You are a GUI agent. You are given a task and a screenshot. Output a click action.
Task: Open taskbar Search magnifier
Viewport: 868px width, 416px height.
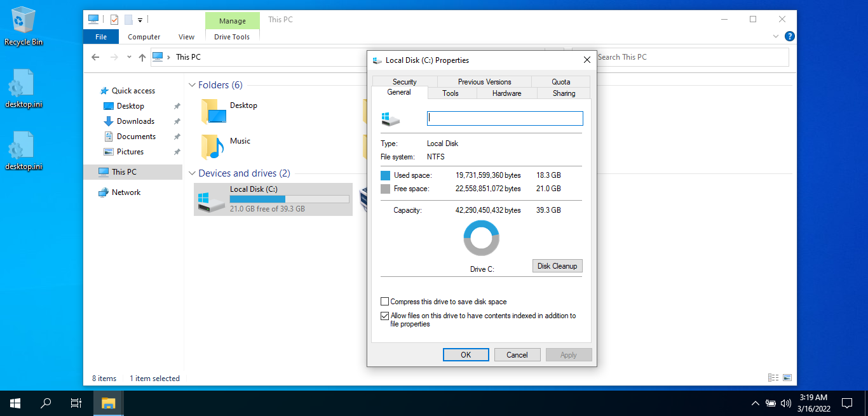pos(46,403)
